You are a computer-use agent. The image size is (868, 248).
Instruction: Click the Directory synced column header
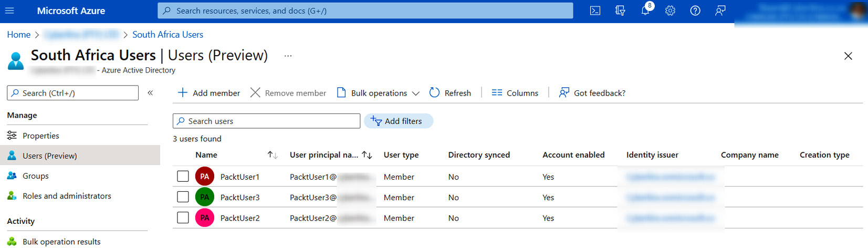pos(479,155)
